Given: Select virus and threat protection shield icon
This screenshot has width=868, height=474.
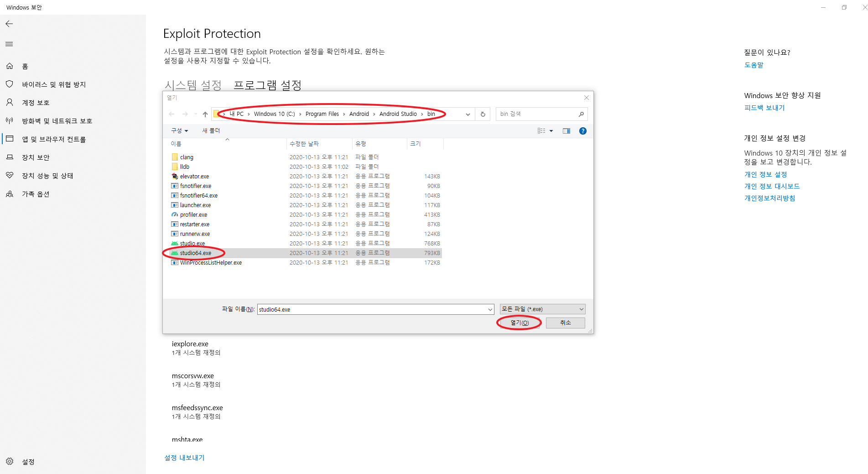Looking at the screenshot, I should (x=10, y=84).
